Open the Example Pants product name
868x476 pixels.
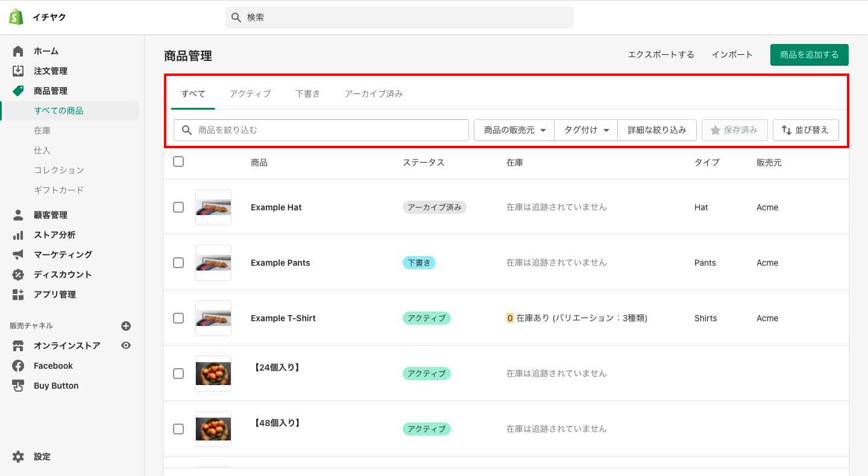(x=280, y=263)
